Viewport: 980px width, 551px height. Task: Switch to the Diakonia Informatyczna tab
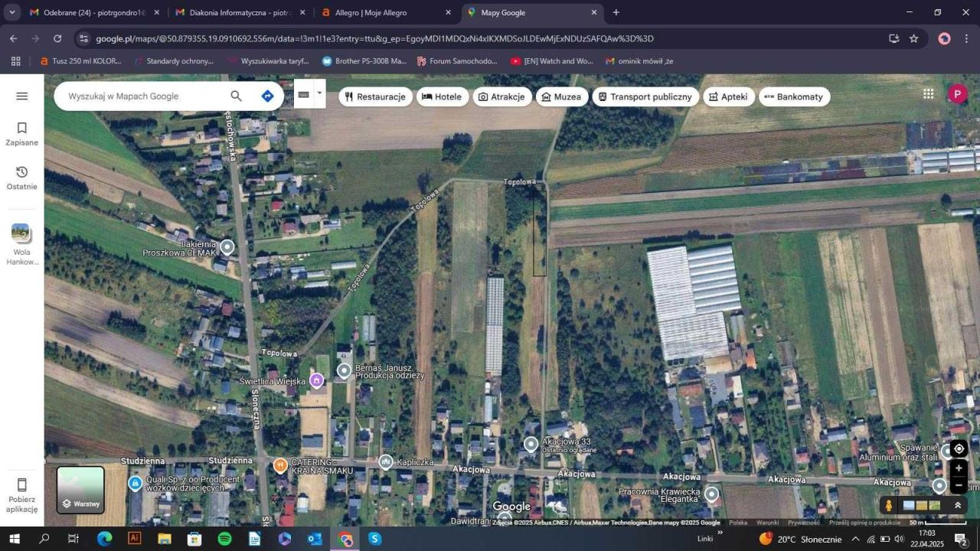(x=237, y=12)
